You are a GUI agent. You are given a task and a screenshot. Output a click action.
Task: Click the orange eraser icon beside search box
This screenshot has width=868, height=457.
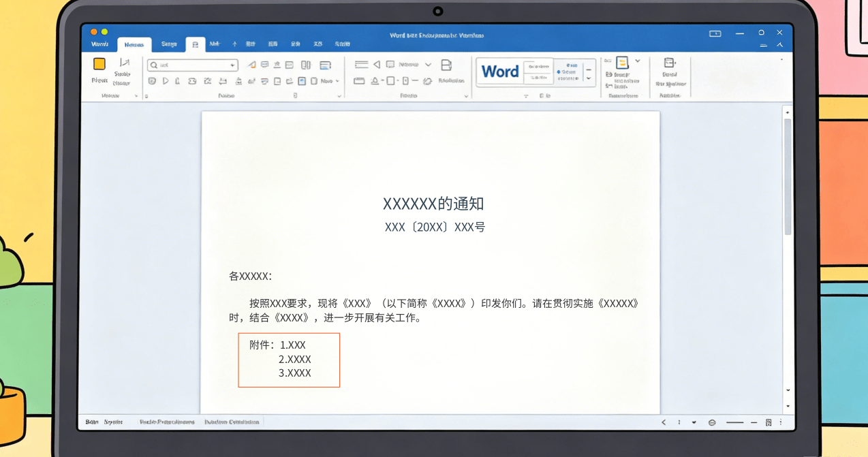tap(251, 65)
